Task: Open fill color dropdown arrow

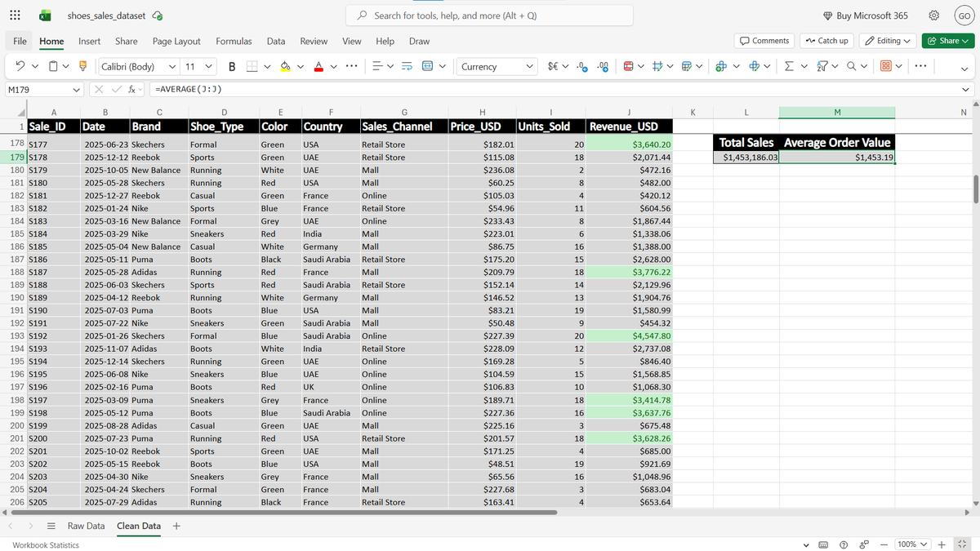Action: pos(301,67)
